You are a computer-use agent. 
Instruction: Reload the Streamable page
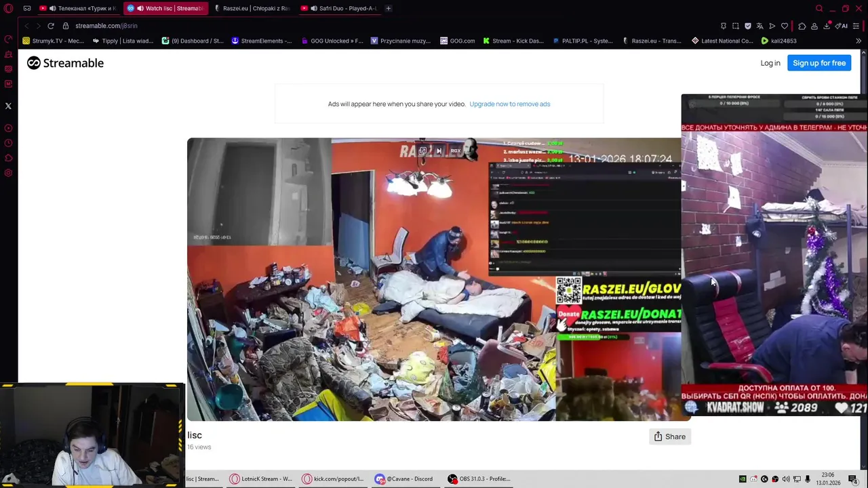coord(51,26)
